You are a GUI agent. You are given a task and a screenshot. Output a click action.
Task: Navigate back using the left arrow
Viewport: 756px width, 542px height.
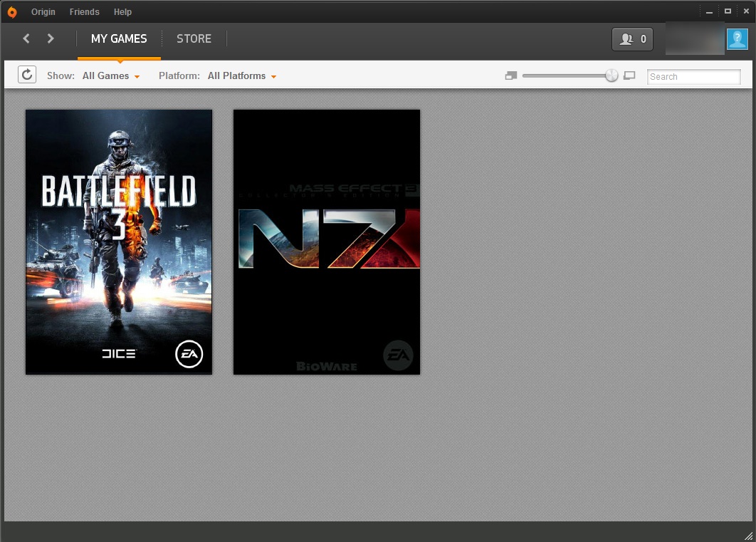pyautogui.click(x=26, y=38)
